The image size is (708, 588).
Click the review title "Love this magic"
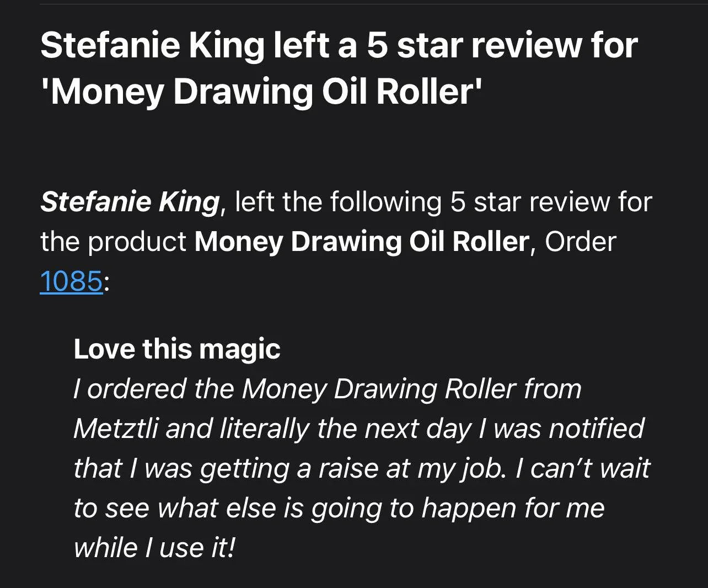[x=177, y=349]
